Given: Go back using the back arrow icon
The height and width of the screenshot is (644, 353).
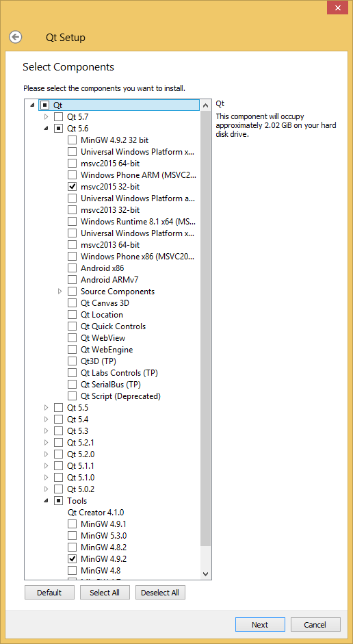Looking at the screenshot, I should 15,38.
